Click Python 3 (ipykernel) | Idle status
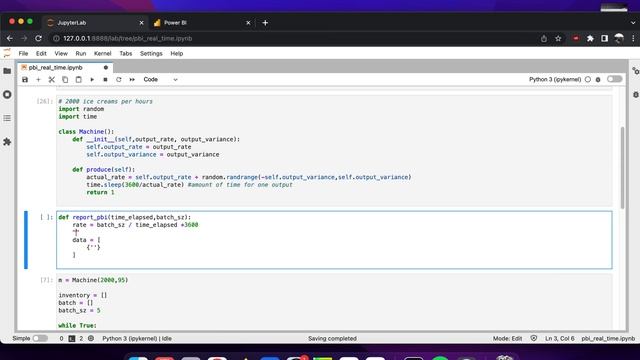This screenshot has width=640, height=360. click(x=137, y=338)
